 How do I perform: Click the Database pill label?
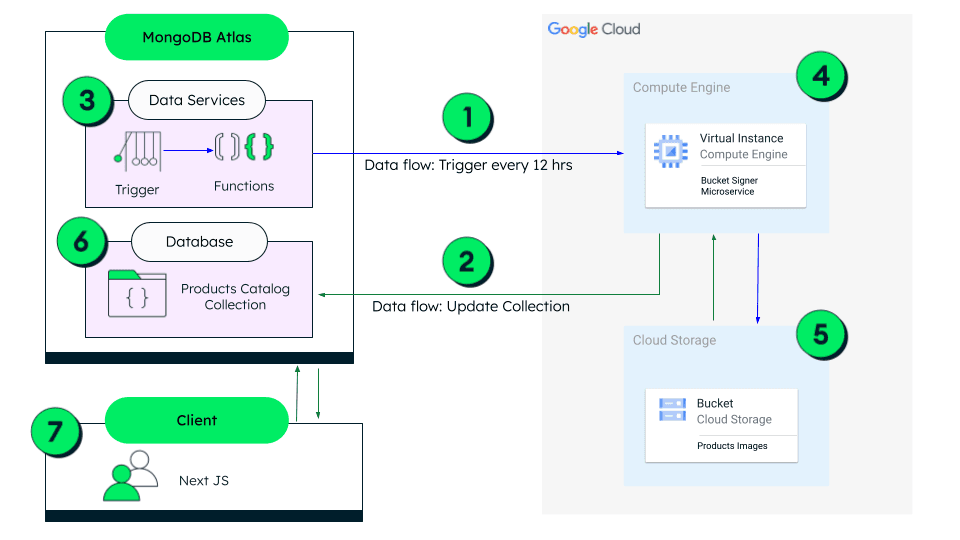point(197,241)
